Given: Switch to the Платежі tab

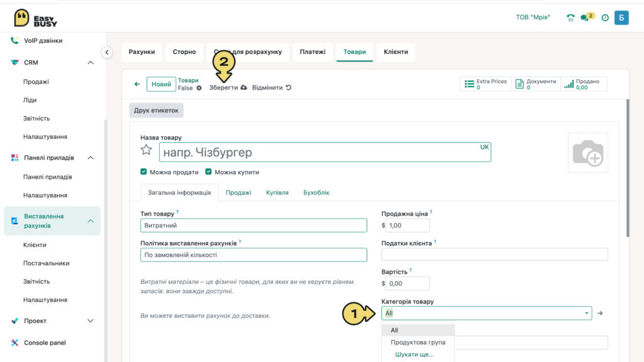Looking at the screenshot, I should (313, 52).
